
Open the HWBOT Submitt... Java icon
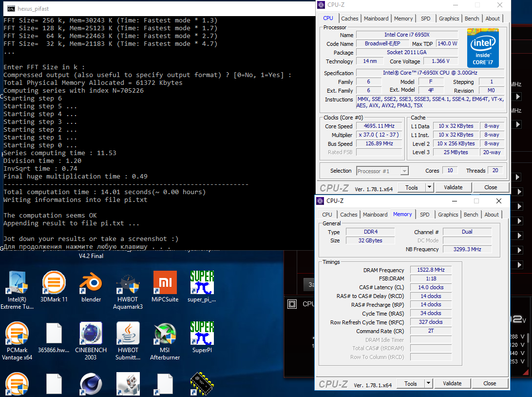coord(128,340)
